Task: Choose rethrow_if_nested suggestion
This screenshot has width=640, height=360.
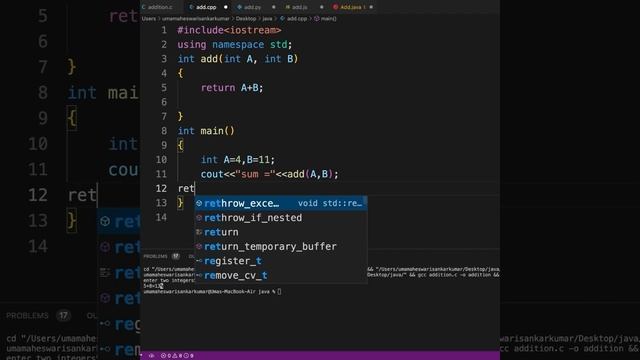Action: [x=281, y=218]
